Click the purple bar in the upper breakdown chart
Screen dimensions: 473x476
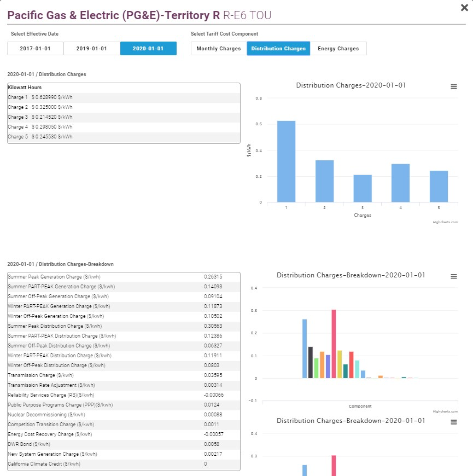point(328,367)
